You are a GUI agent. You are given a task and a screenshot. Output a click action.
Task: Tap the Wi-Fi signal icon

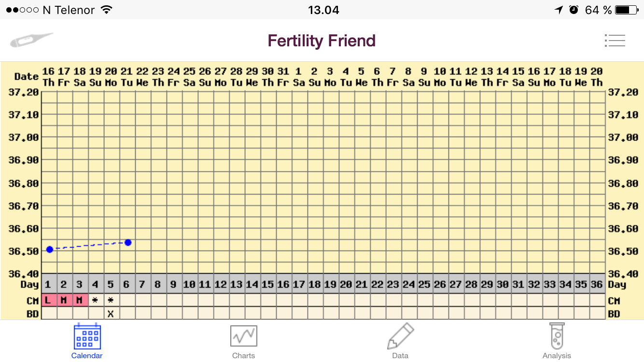pos(107,10)
